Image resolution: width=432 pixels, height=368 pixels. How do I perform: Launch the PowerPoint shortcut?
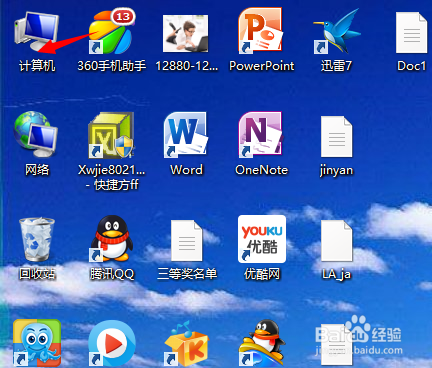point(261,31)
